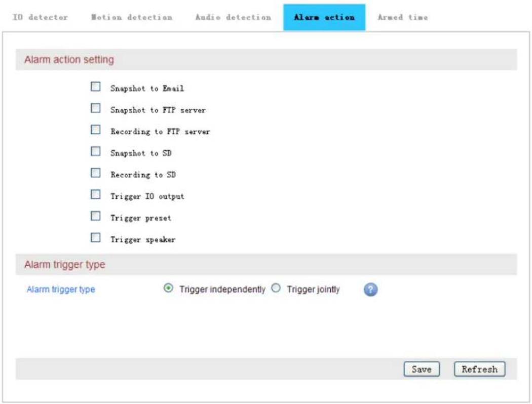Open the Armed time tab
Image resolution: width=532 pixels, height=404 pixels.
(403, 17)
